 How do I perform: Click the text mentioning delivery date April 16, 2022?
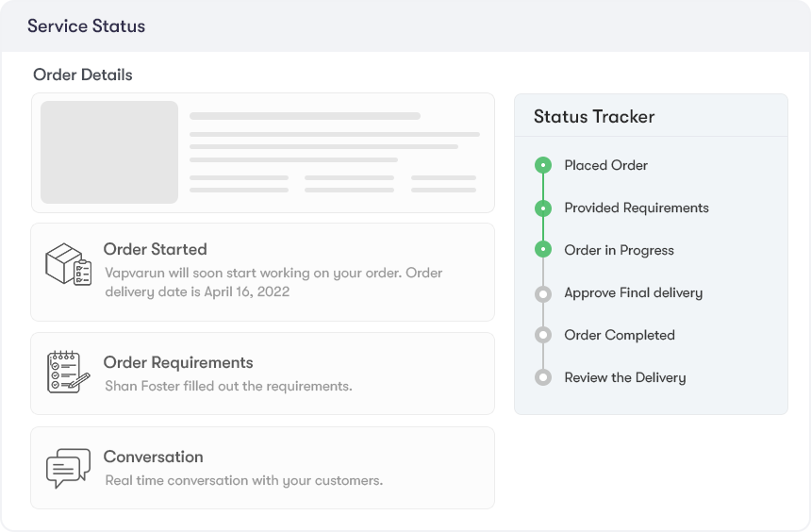(273, 282)
